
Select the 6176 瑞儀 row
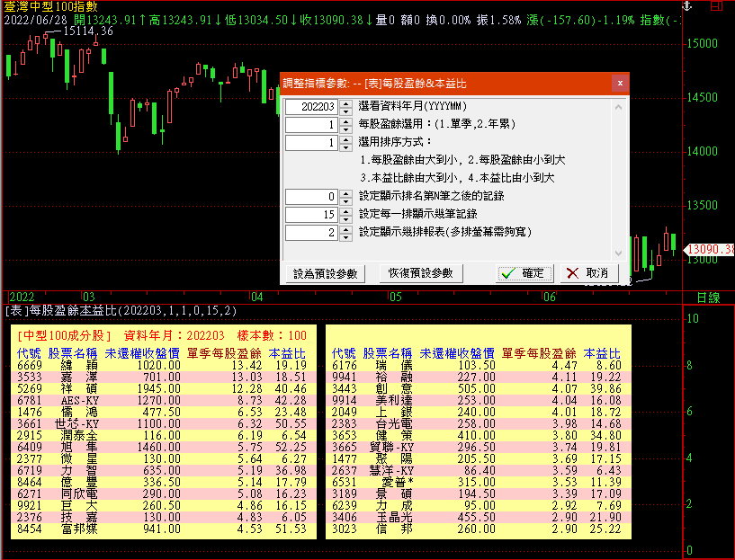click(x=478, y=365)
